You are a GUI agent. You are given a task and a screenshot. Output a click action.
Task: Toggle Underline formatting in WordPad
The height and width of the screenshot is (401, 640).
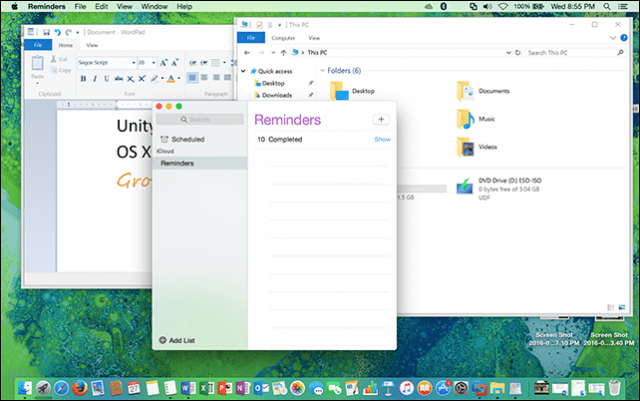point(107,78)
